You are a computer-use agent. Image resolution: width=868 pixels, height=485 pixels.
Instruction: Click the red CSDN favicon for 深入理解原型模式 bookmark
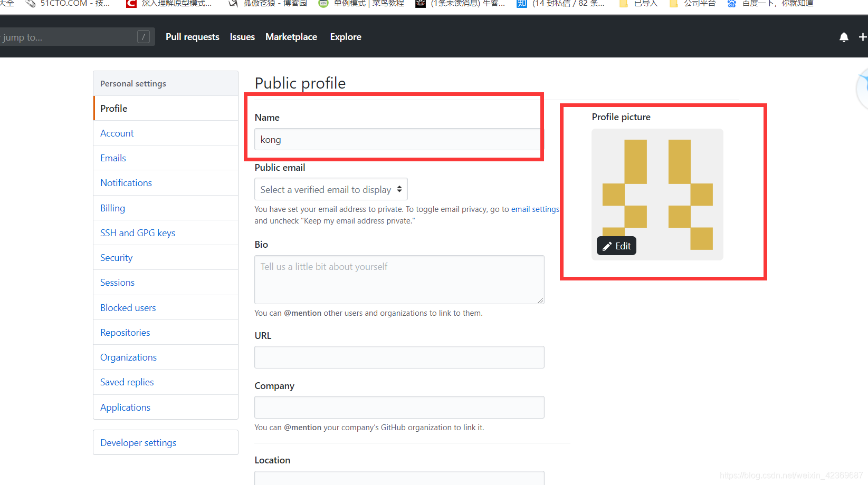click(x=131, y=4)
